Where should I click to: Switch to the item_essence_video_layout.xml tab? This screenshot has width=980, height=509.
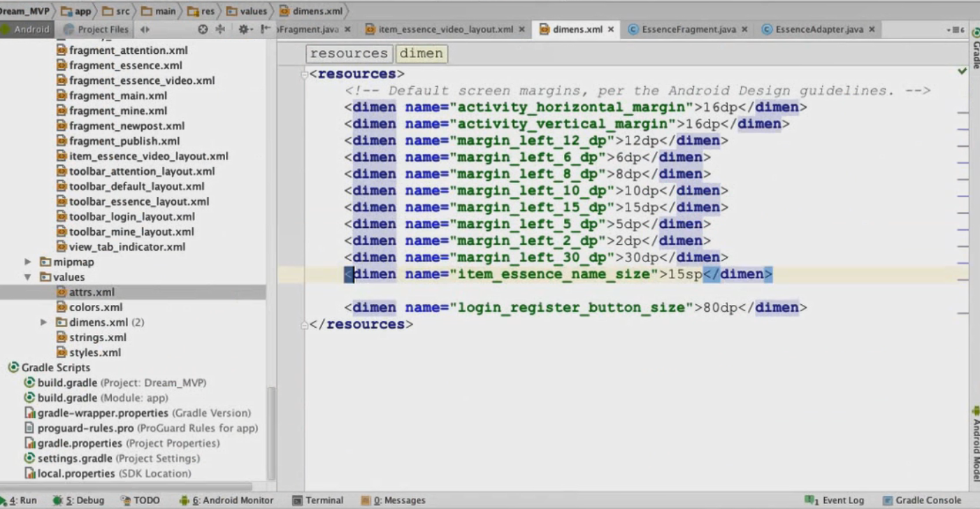pos(445,29)
